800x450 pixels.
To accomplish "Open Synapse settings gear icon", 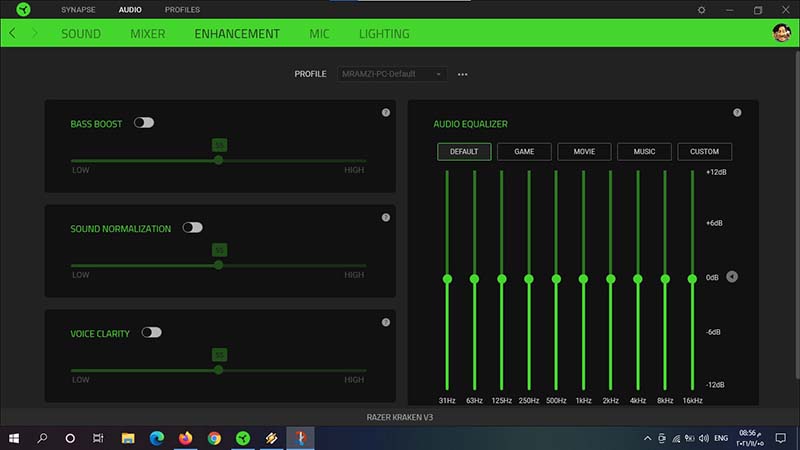I will (702, 10).
